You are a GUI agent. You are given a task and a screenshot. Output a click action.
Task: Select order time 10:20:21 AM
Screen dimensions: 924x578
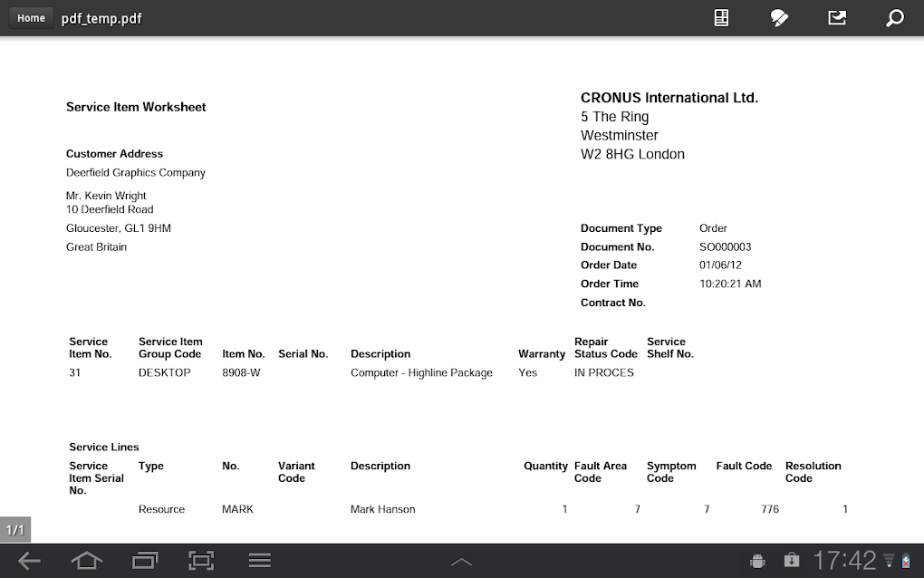(730, 284)
